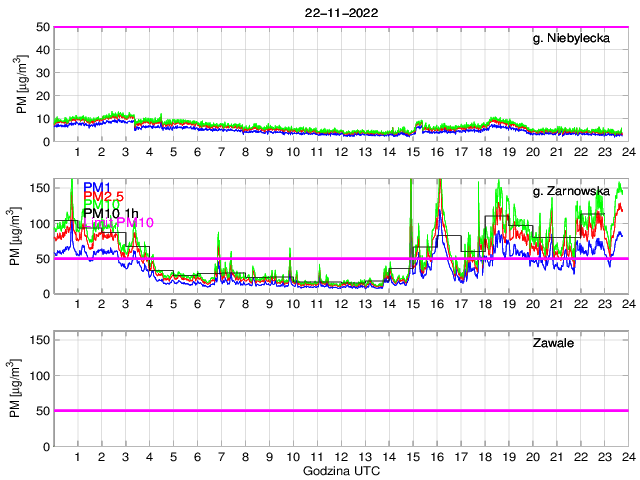Viewport: 640px width, 480px height.
Task: Click hour 12 tick on bottom panel axis
Action: (x=341, y=457)
